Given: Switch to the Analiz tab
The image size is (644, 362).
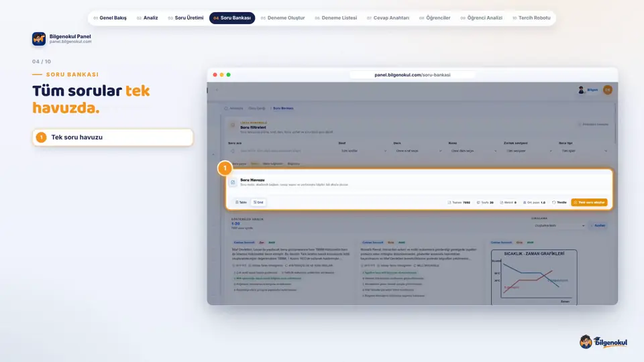Looking at the screenshot, I should pos(148,18).
